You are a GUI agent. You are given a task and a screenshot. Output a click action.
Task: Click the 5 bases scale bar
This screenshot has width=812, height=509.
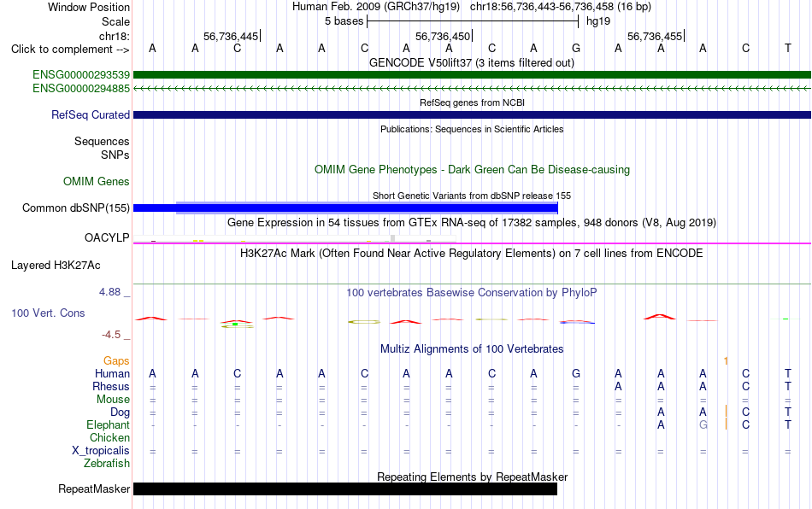[473, 21]
